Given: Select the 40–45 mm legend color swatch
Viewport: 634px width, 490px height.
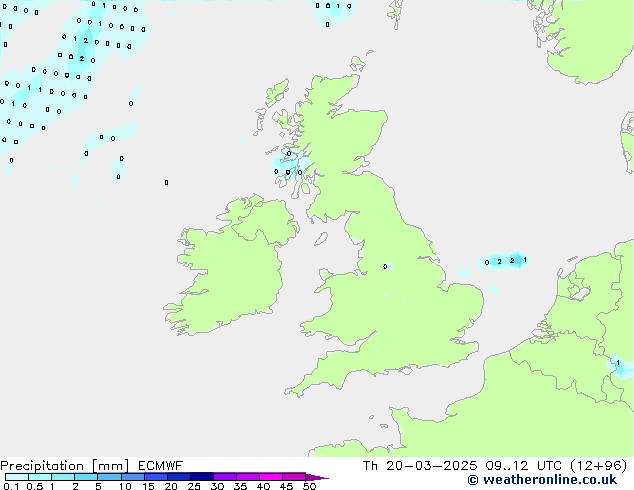Looking at the screenshot, I should (271, 477).
